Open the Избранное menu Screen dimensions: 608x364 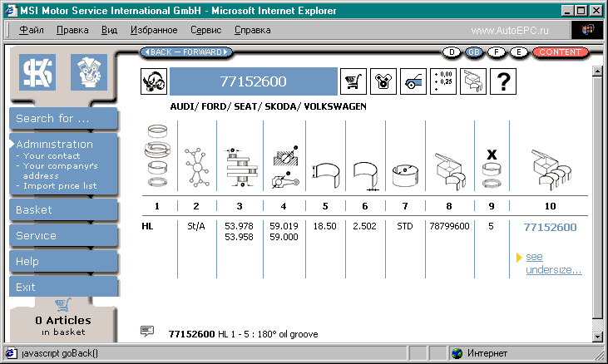point(154,30)
